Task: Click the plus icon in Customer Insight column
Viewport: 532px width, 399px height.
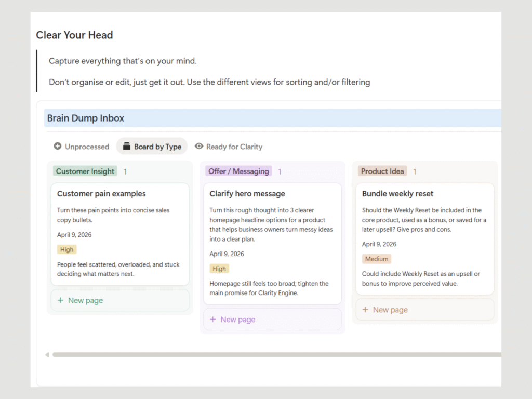Action: (x=61, y=300)
